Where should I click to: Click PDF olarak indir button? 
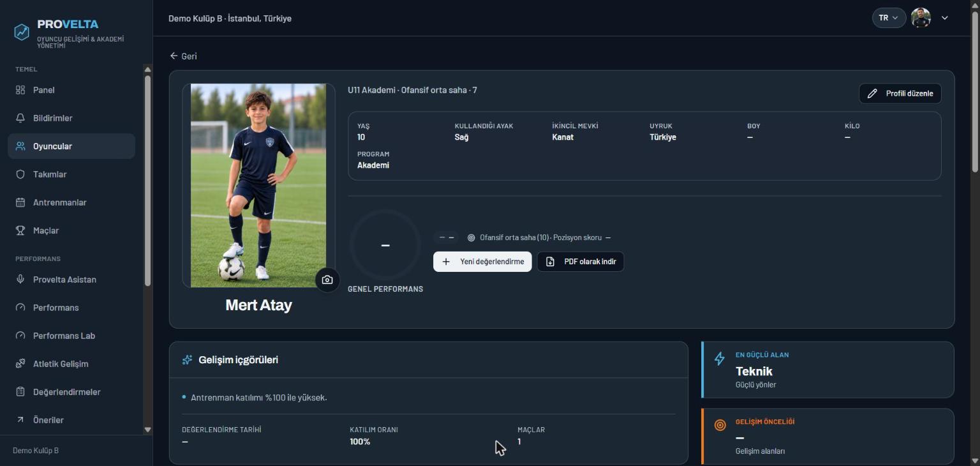(x=581, y=262)
